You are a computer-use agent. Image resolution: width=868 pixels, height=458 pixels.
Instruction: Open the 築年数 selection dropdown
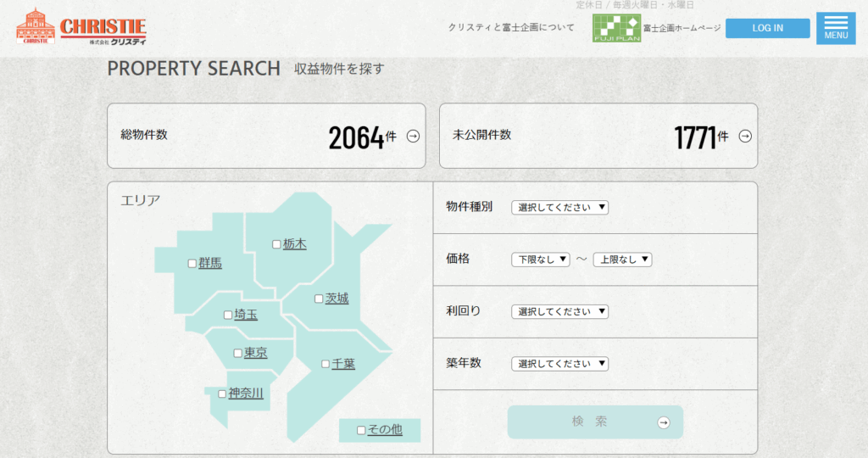(559, 364)
